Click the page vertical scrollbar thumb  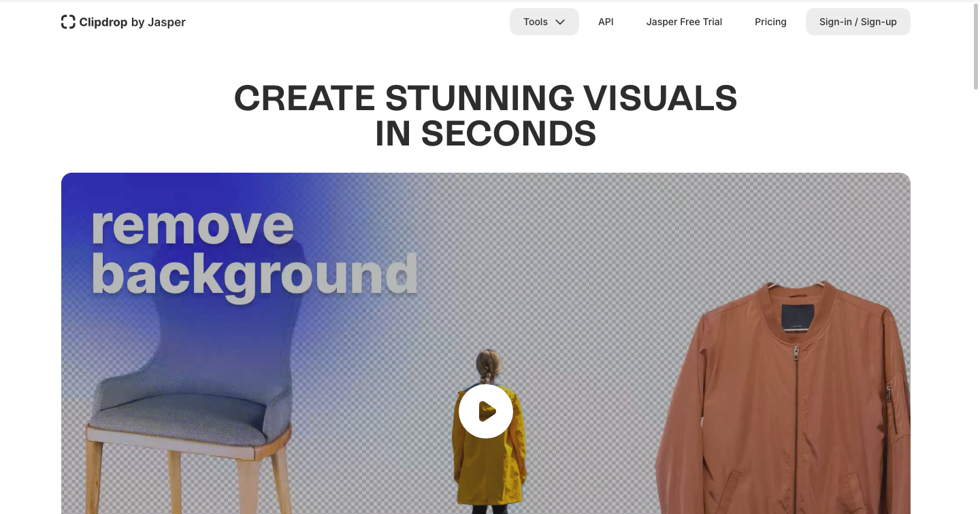pos(975,46)
